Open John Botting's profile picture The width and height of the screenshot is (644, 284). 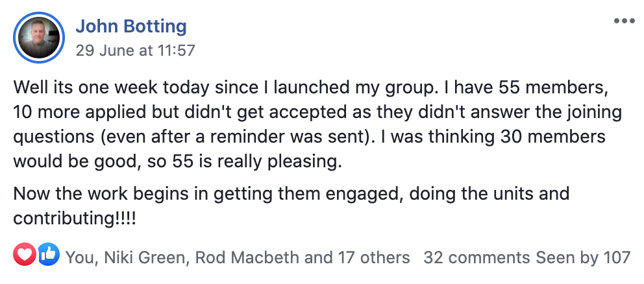point(40,38)
